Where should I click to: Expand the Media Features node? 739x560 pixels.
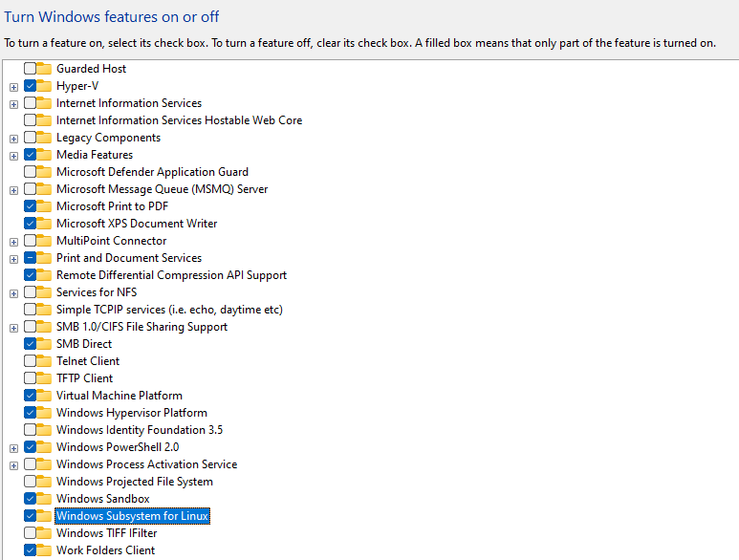click(x=13, y=156)
